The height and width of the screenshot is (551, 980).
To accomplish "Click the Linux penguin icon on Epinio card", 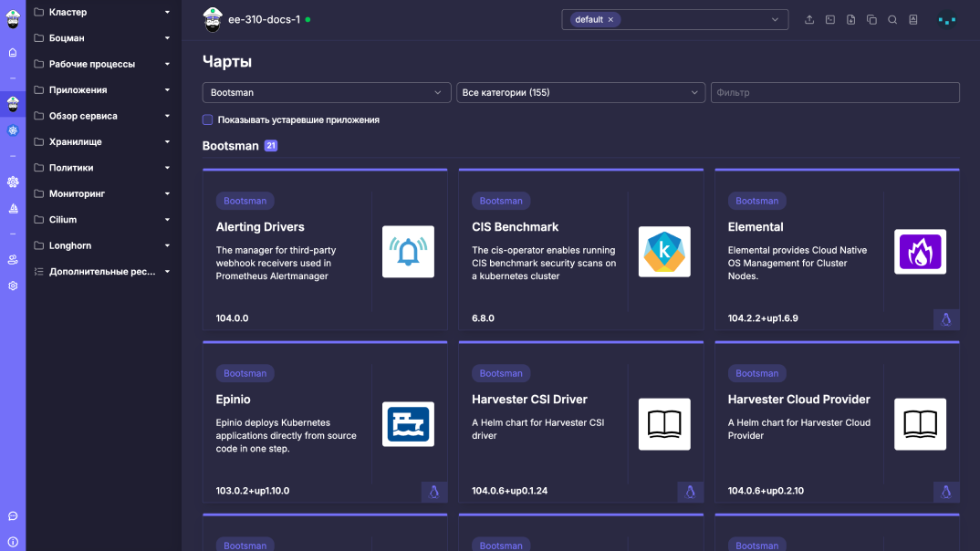I will [434, 492].
